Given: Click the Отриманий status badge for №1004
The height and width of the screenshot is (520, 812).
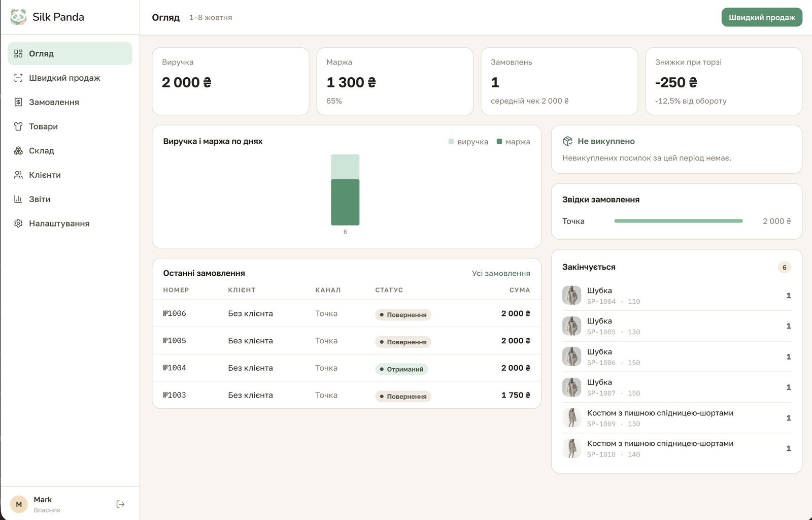Looking at the screenshot, I should 401,369.
